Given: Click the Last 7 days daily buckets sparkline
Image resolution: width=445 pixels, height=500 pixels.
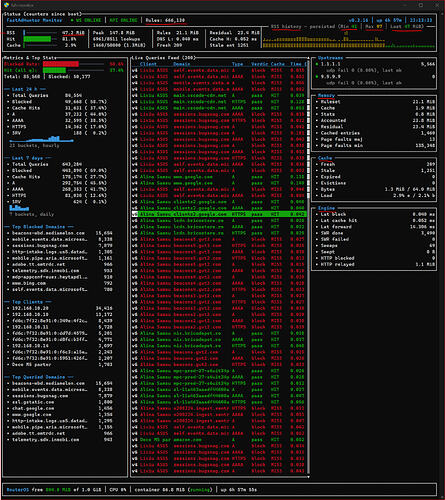Looking at the screenshot, I should click(19, 208).
